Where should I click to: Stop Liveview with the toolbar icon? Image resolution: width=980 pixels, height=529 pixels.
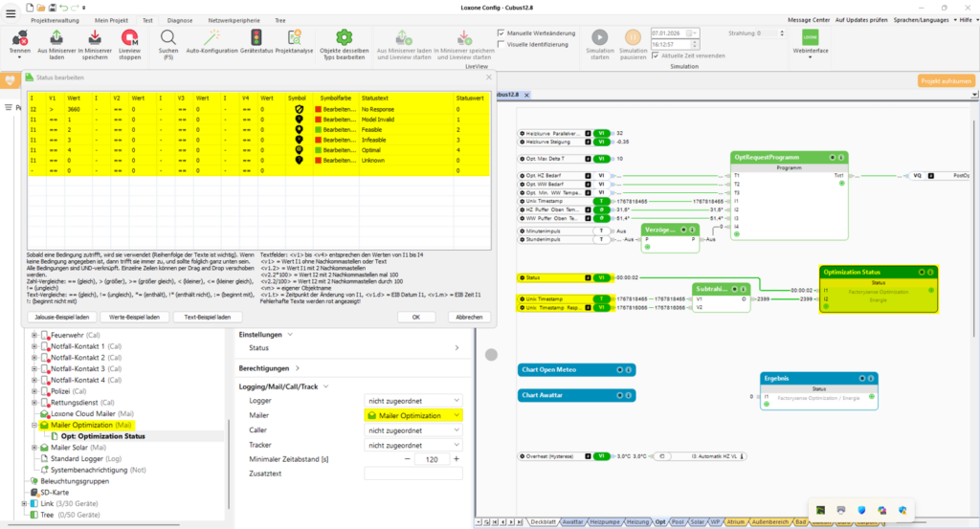click(131, 39)
